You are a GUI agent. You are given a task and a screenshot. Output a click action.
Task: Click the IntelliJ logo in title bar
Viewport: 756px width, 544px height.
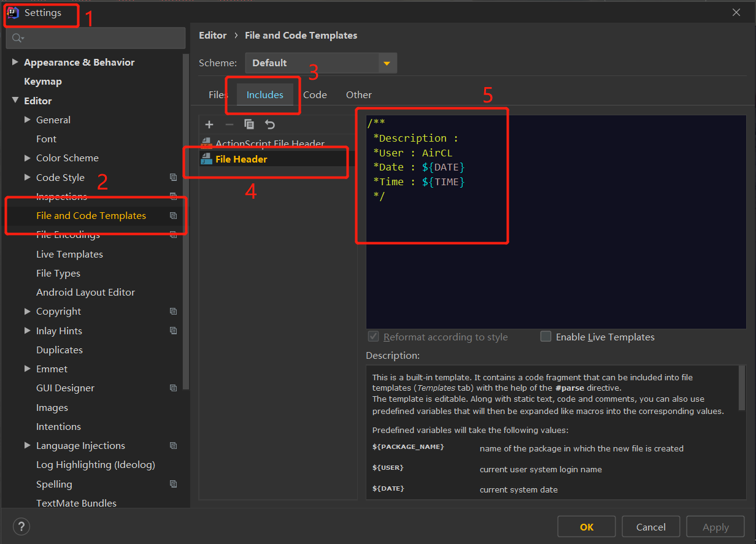coord(13,13)
